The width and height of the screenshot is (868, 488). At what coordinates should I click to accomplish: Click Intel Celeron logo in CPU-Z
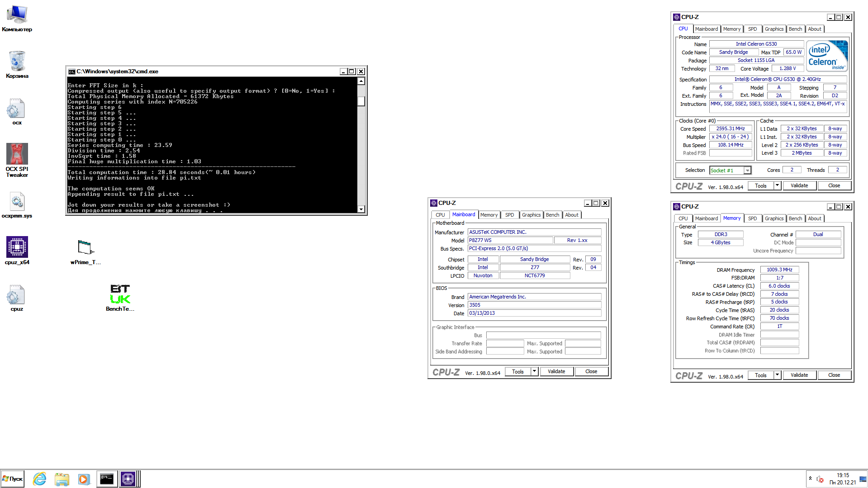click(827, 56)
